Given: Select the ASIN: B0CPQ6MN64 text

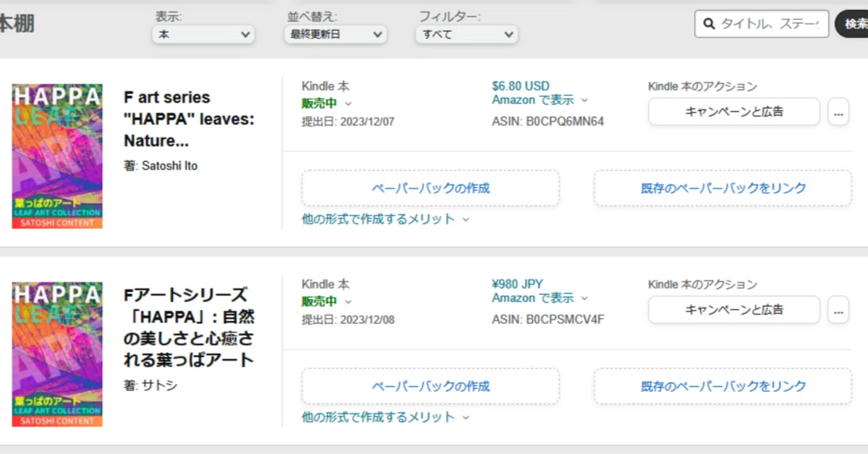Looking at the screenshot, I should click(548, 121).
